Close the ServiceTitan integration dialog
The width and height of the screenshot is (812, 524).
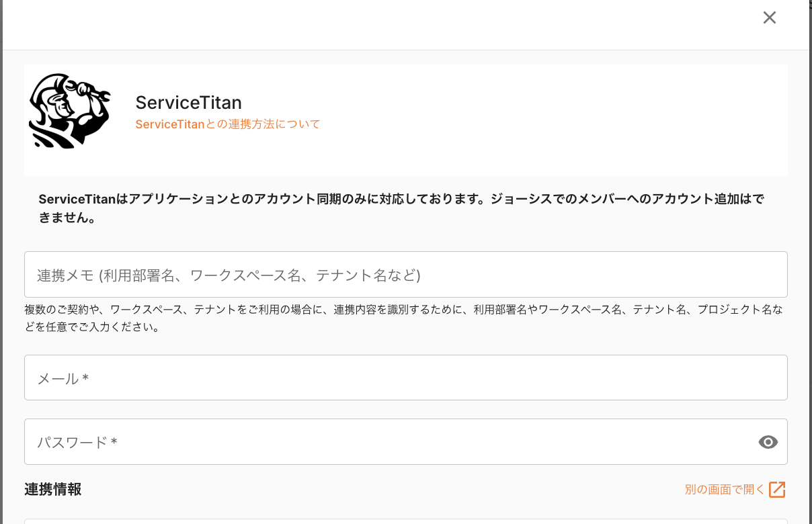click(x=770, y=18)
